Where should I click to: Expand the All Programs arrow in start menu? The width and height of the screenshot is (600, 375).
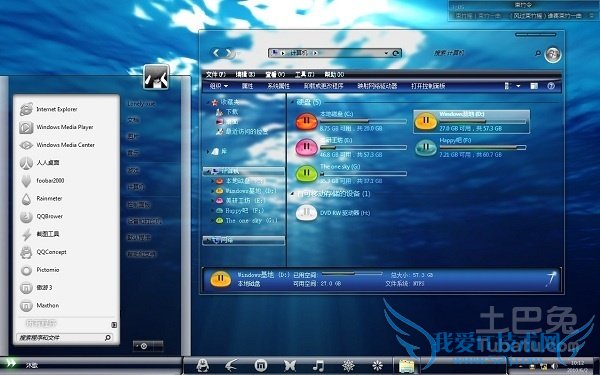[x=114, y=324]
